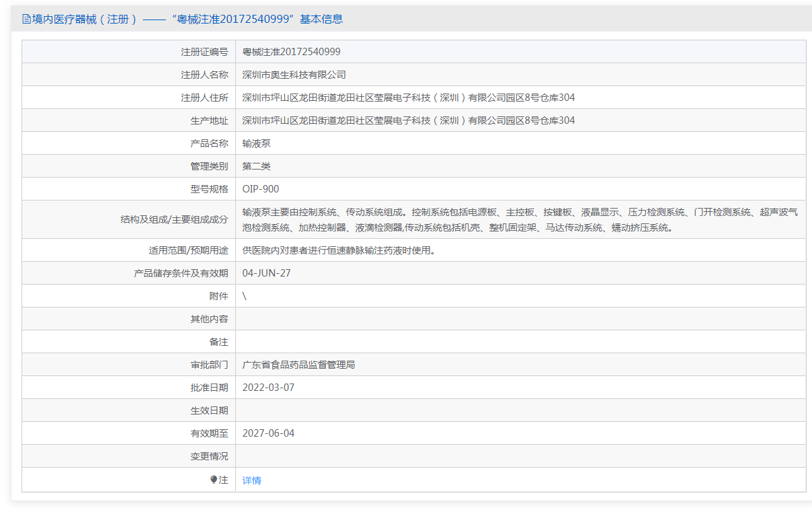The image size is (812, 508).
Task: Click the lightbulb icon beside 注
Action: [x=214, y=480]
